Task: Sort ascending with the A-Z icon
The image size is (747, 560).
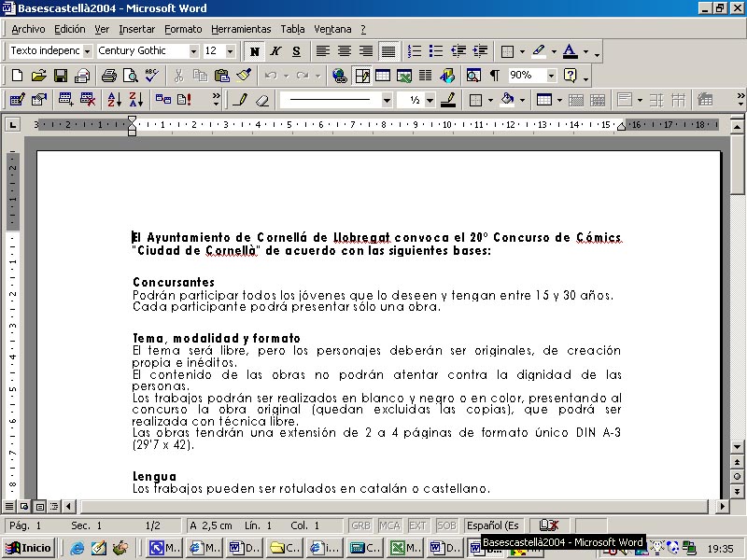Action: (114, 100)
